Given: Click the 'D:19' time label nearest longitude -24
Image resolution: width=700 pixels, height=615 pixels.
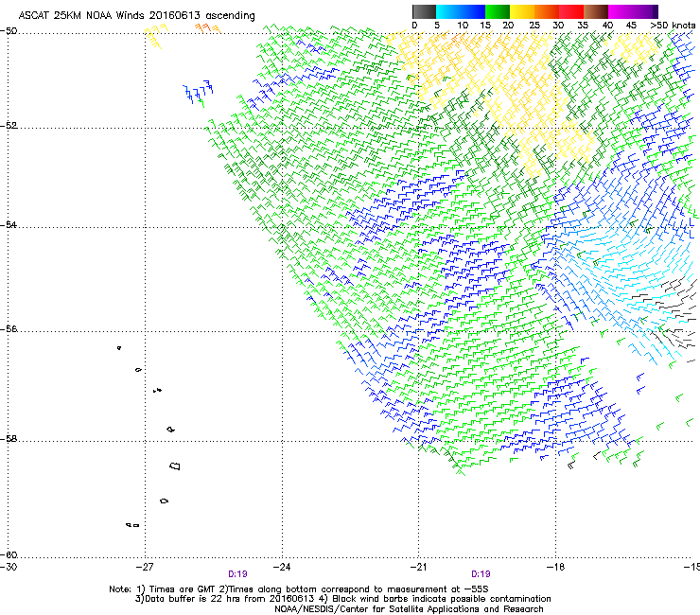Looking at the screenshot, I should tap(237, 574).
